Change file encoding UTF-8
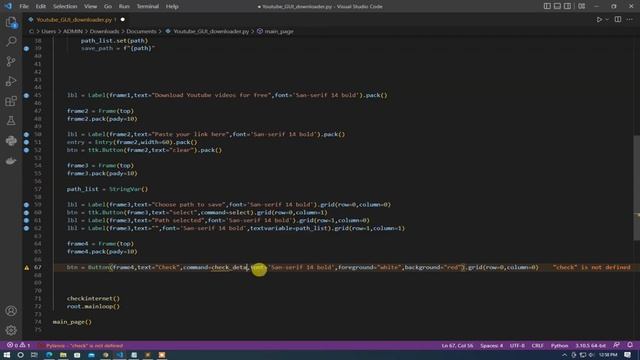640x360 pixels. pyautogui.click(x=517, y=345)
